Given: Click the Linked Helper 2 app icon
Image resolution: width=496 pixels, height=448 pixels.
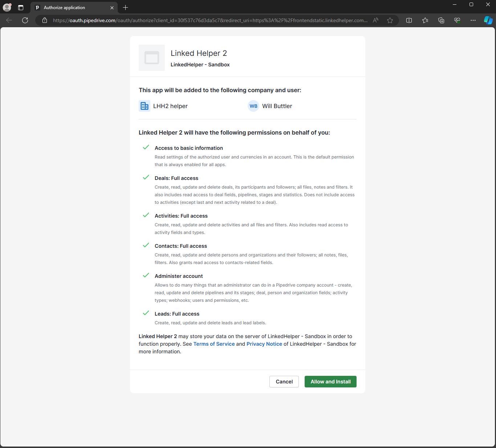Looking at the screenshot, I should tap(151, 58).
